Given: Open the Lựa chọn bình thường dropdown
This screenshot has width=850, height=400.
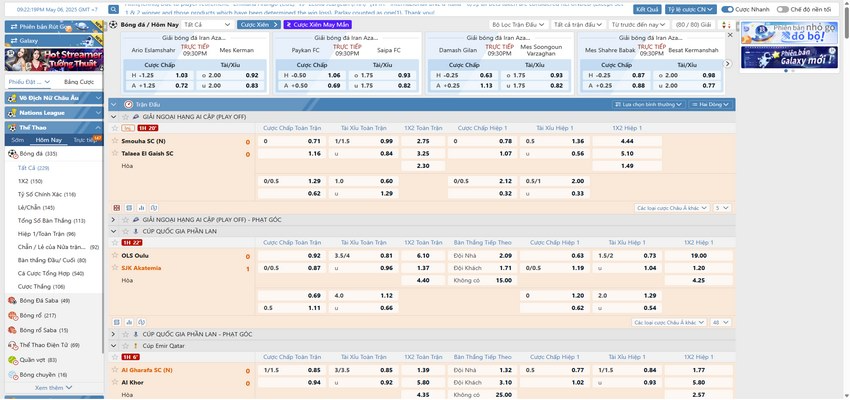Looking at the screenshot, I should click(x=649, y=104).
